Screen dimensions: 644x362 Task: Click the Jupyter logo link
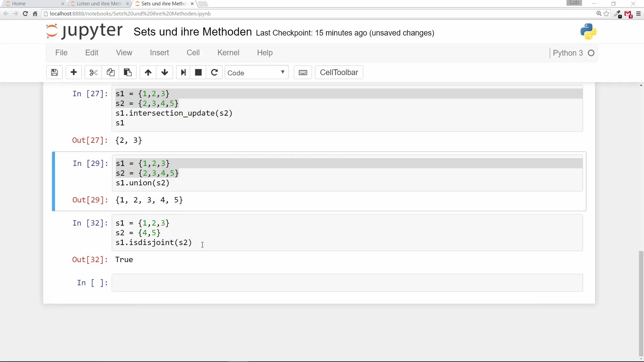(84, 32)
